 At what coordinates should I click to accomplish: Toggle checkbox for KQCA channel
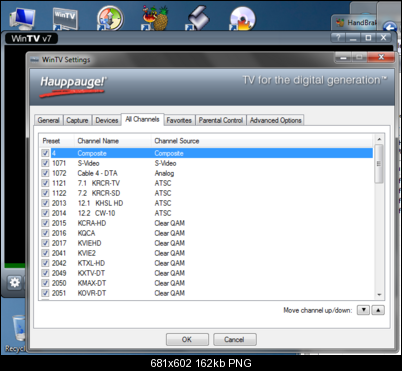[45, 233]
